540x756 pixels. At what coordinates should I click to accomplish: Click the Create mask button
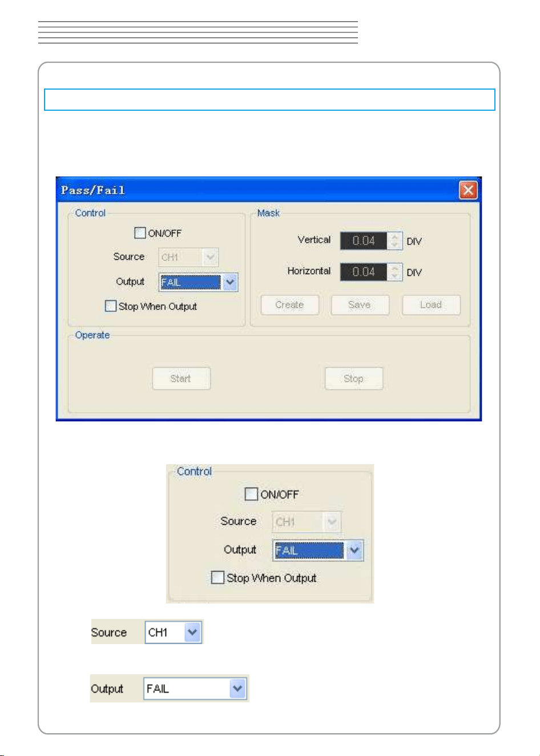pos(289,305)
